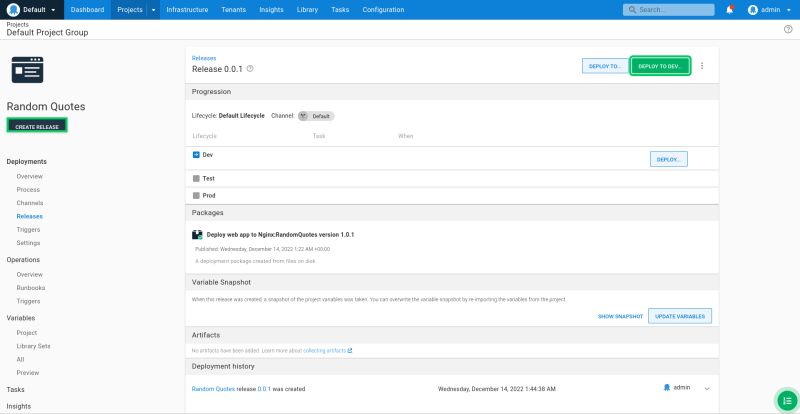800x414 pixels.
Task: Click the Create Release button
Action: 37,126
